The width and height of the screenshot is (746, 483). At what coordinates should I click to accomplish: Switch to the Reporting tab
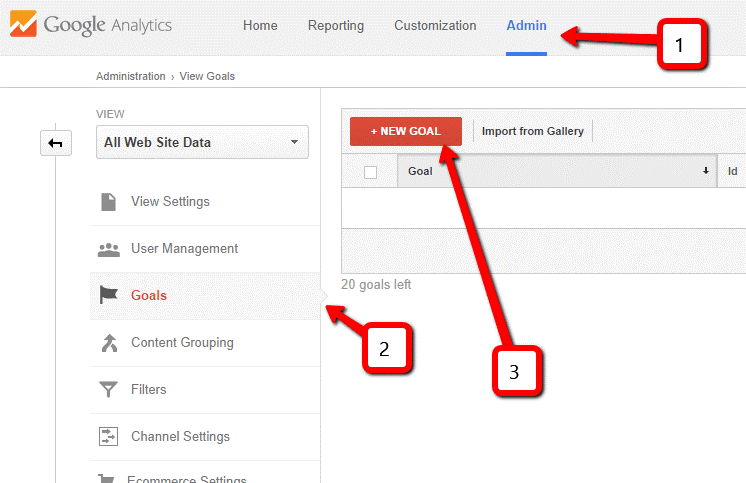tap(336, 26)
